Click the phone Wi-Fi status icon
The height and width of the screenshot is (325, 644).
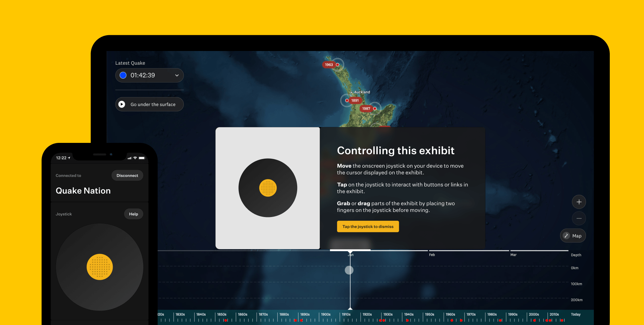pos(135,158)
